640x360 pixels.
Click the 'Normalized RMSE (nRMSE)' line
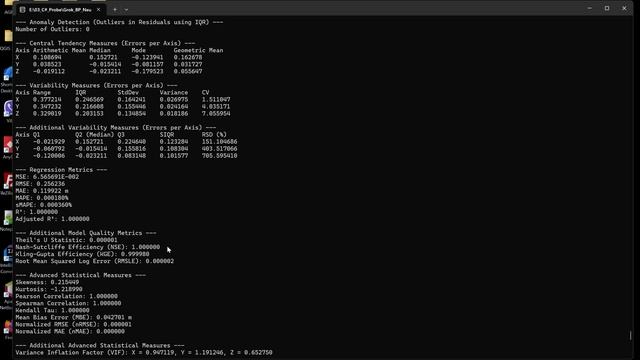click(73, 324)
